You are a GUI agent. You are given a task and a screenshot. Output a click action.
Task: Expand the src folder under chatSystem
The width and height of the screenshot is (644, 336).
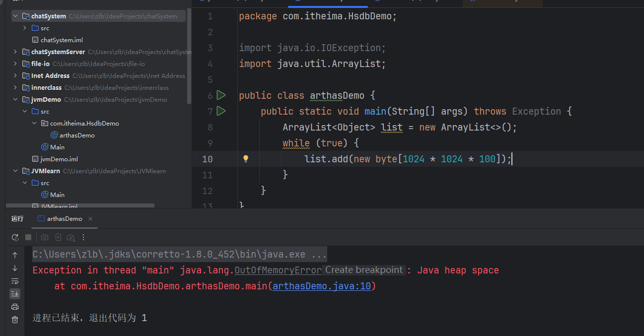tap(25, 28)
